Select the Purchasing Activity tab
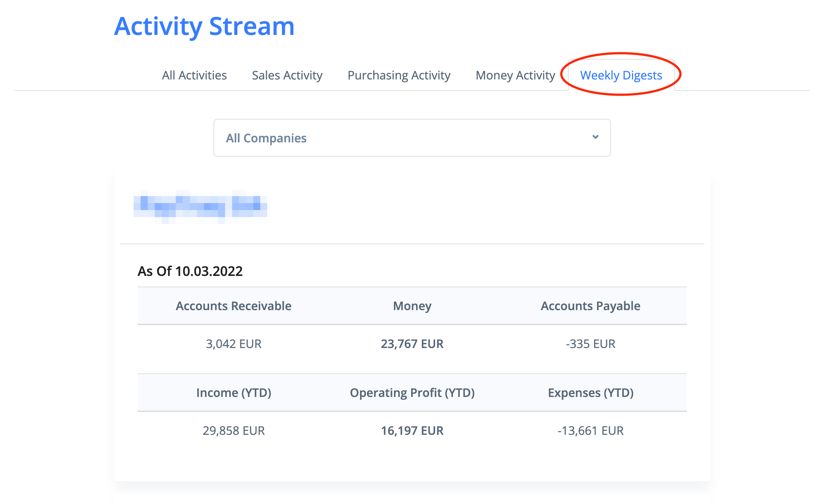Image resolution: width=837 pixels, height=504 pixels. [399, 75]
